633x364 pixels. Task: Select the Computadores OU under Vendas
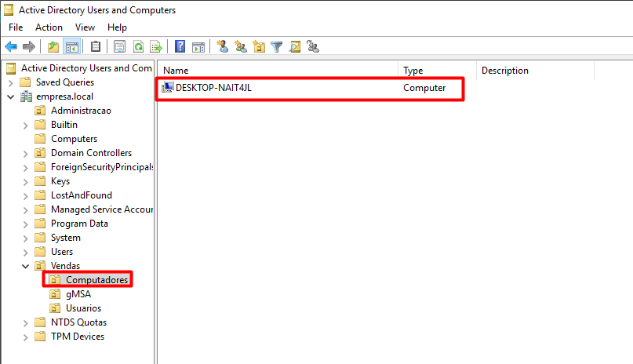[x=97, y=280]
